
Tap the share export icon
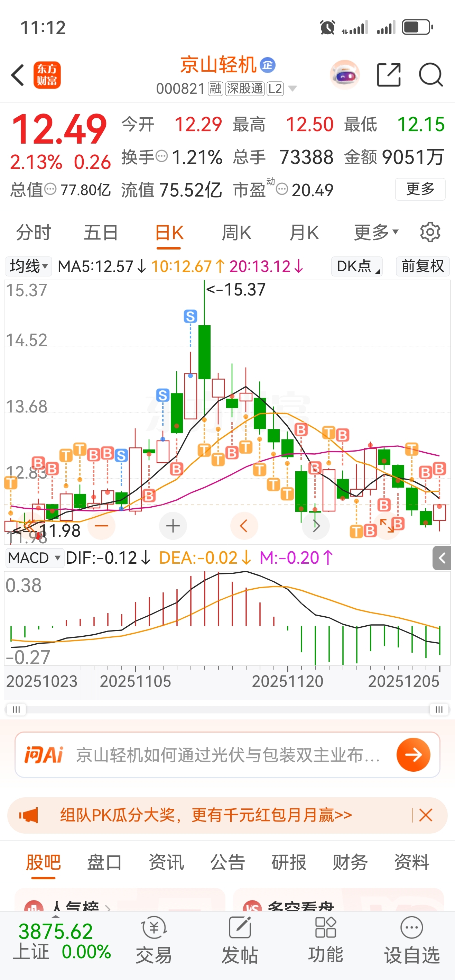click(x=389, y=75)
